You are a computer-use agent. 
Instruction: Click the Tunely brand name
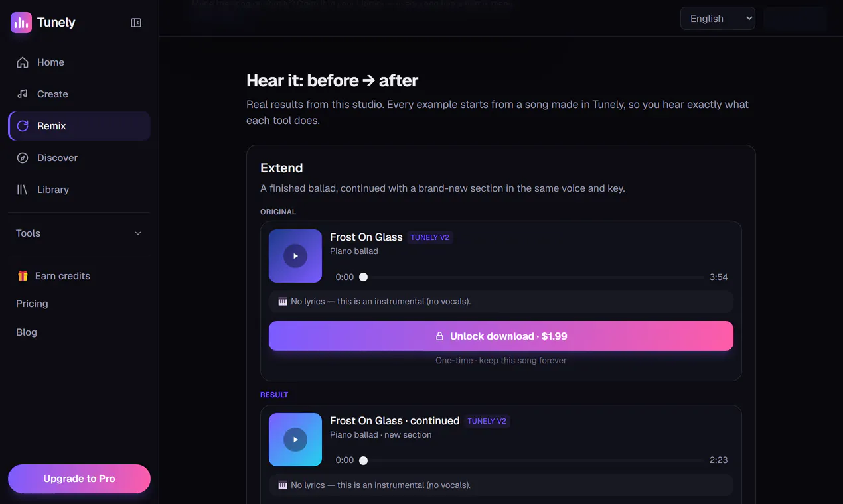pyautogui.click(x=56, y=22)
